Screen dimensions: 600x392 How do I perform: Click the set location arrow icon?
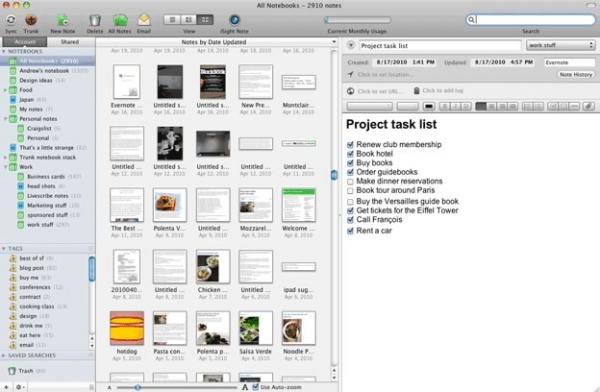(351, 75)
